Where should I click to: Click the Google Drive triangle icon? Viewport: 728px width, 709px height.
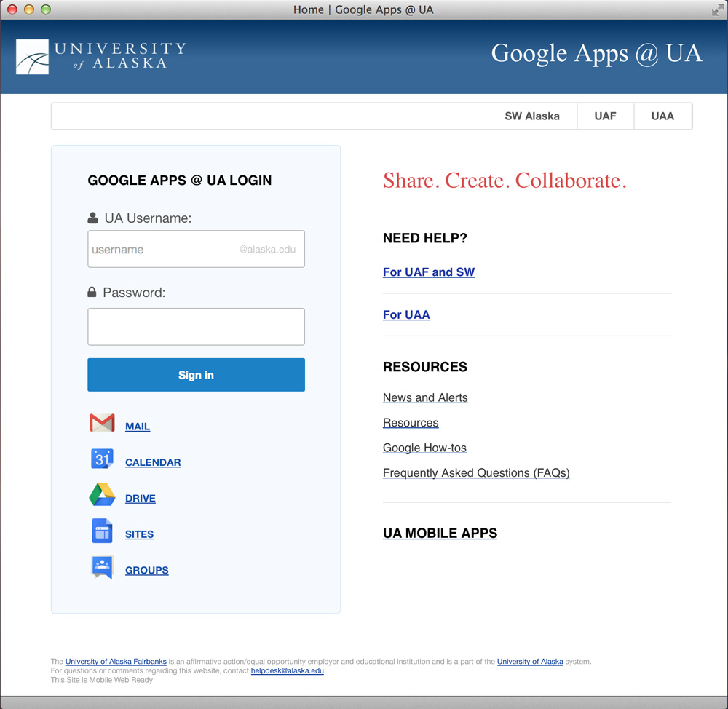point(102,494)
